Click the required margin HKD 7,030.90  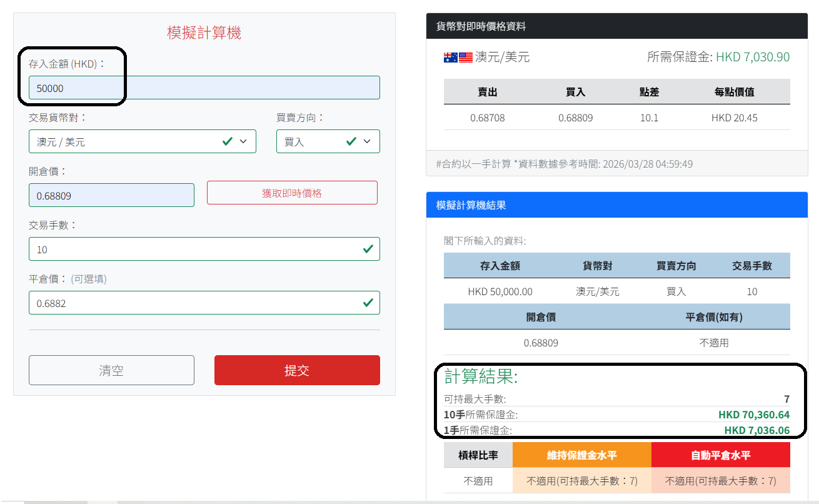753,58
